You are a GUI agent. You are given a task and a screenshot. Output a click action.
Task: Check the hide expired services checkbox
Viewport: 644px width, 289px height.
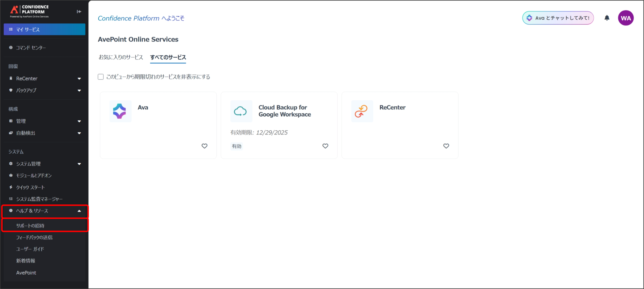[x=101, y=77]
